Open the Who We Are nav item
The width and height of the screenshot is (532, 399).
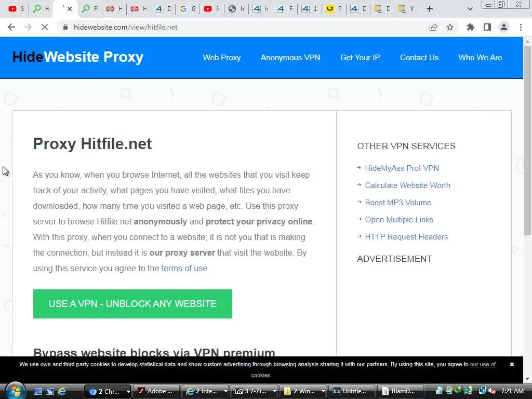point(480,58)
